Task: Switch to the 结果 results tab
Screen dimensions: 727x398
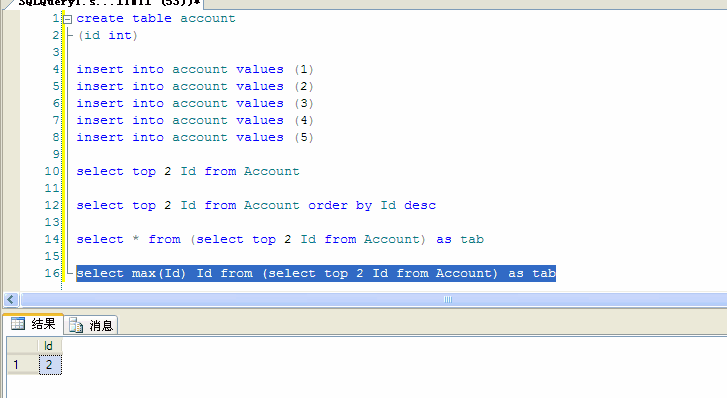Action: 33,324
